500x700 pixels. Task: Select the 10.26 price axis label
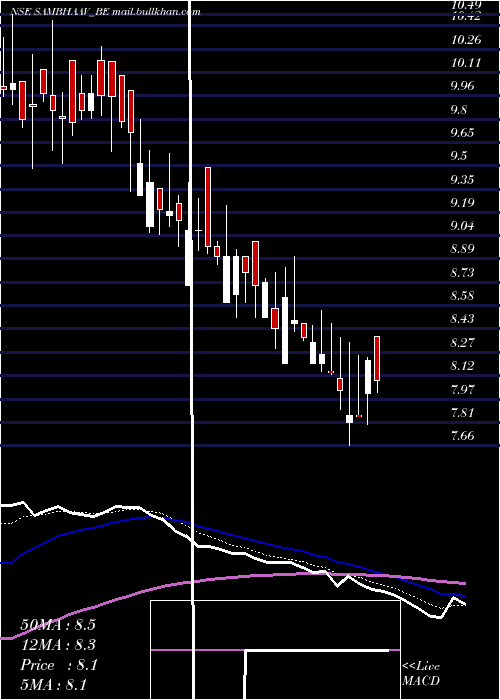tap(466, 40)
